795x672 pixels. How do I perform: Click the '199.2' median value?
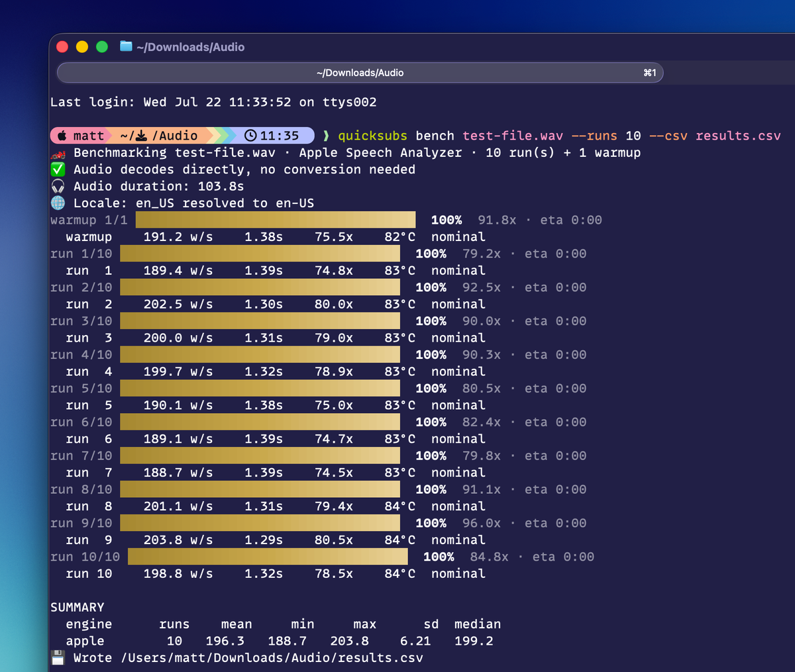click(x=474, y=641)
